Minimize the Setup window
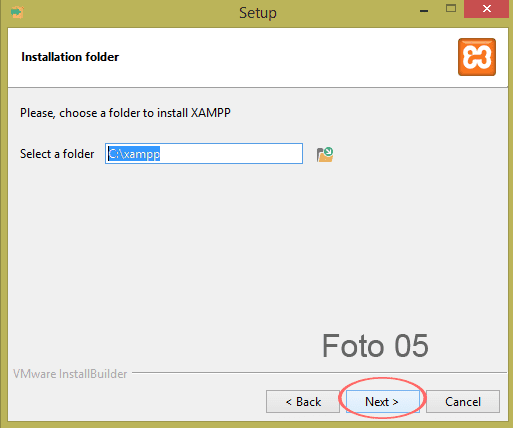 (424, 11)
